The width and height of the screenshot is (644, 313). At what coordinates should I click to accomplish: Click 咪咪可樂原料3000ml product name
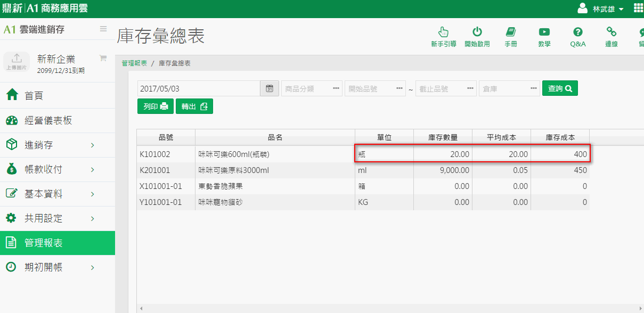(234, 170)
